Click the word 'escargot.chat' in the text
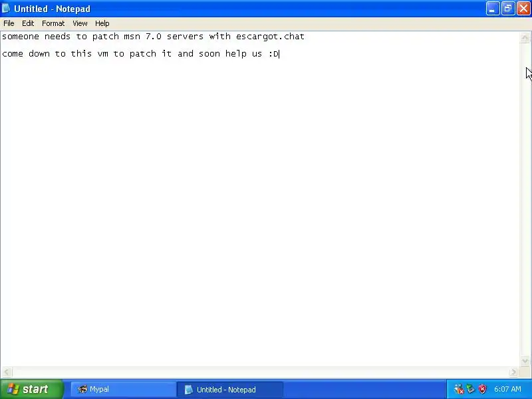This screenshot has height=399, width=532. click(270, 37)
